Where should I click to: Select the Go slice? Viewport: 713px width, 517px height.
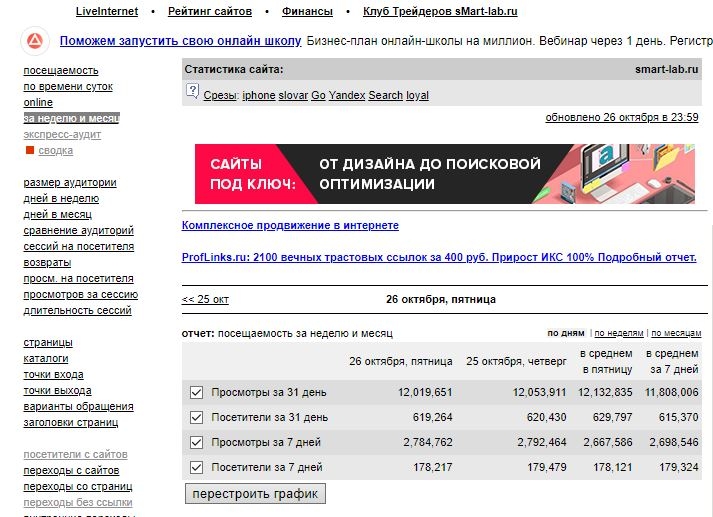tap(318, 95)
